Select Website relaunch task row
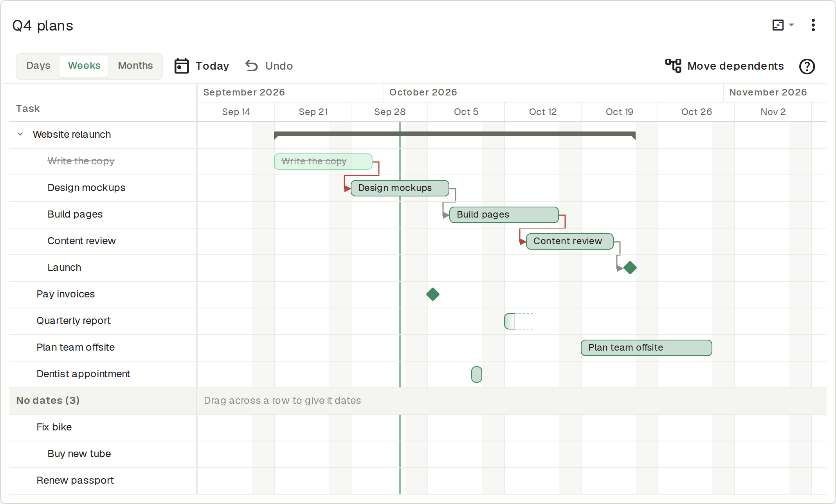The width and height of the screenshot is (836, 504). click(103, 135)
